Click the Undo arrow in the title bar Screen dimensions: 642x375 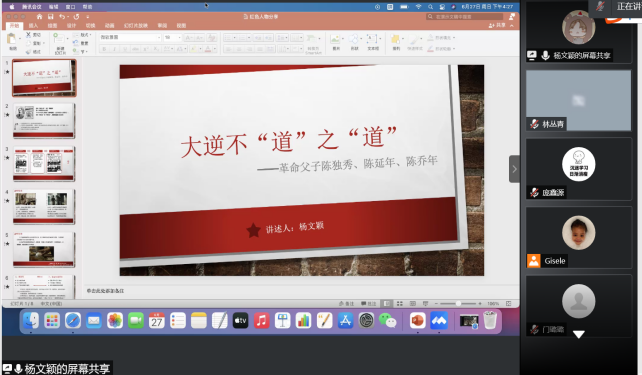pos(62,16)
